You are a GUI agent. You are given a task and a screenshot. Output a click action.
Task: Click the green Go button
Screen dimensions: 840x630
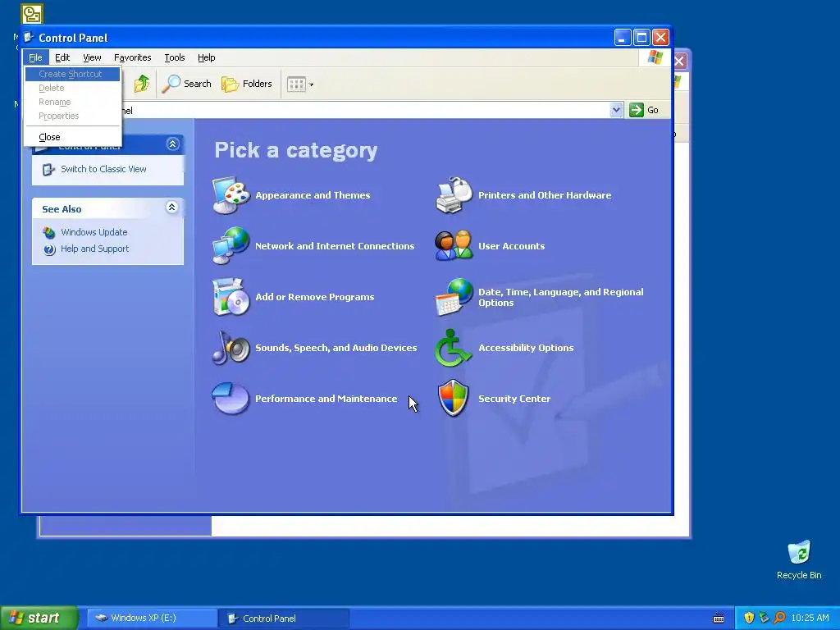(x=644, y=110)
